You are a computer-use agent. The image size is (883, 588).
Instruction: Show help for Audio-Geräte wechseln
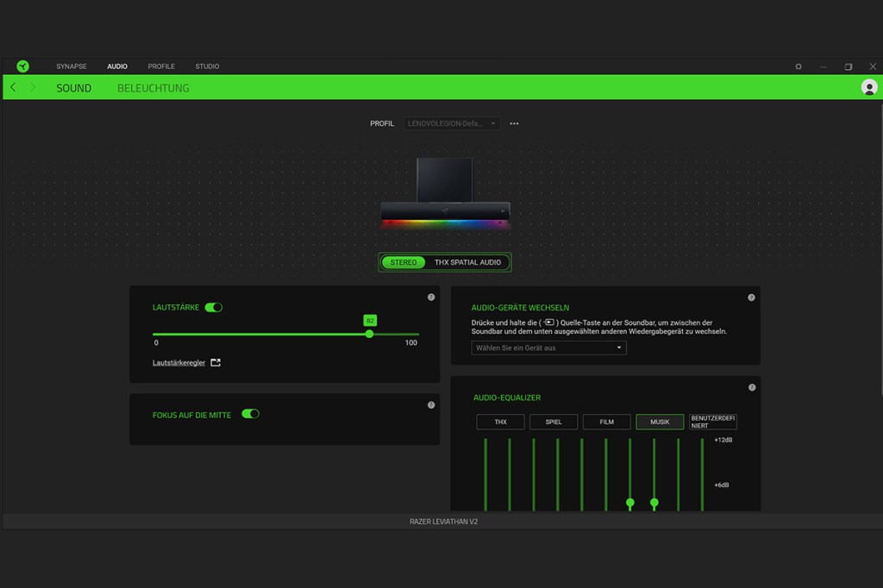tap(751, 297)
